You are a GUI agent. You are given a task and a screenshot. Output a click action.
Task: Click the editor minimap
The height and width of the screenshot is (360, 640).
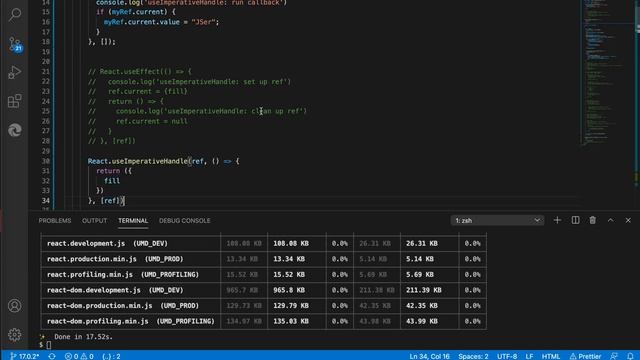click(608, 73)
